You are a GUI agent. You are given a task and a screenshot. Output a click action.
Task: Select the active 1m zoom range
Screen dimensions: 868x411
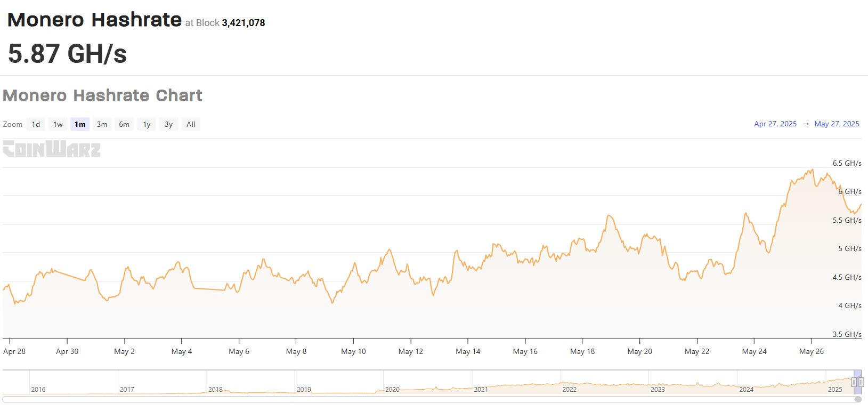[80, 124]
